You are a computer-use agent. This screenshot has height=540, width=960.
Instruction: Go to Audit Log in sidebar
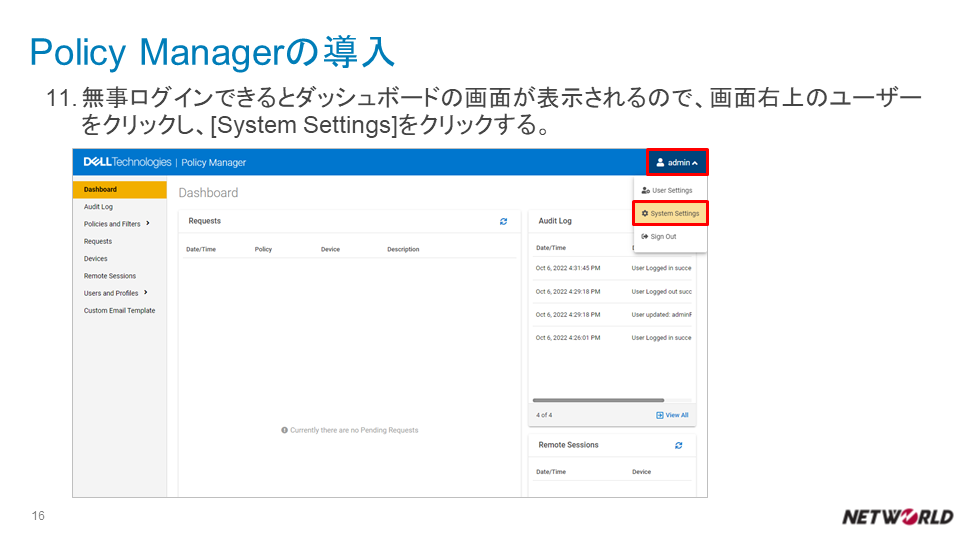[98, 207]
